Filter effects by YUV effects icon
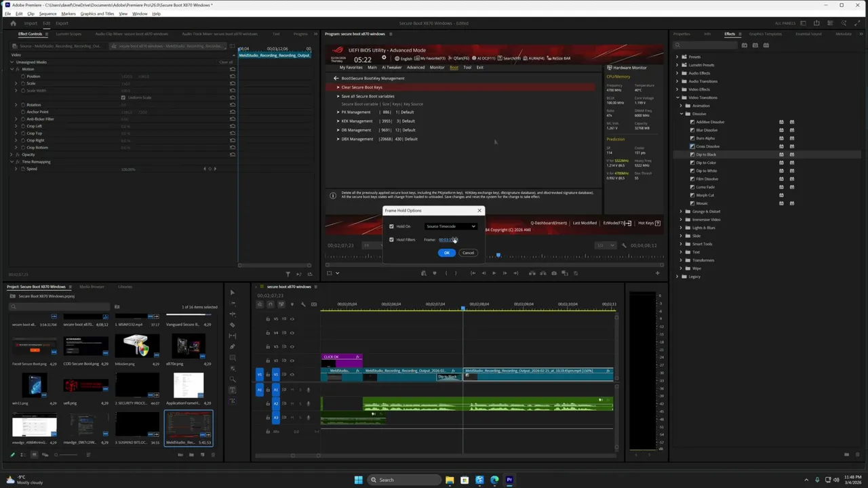 [766, 45]
